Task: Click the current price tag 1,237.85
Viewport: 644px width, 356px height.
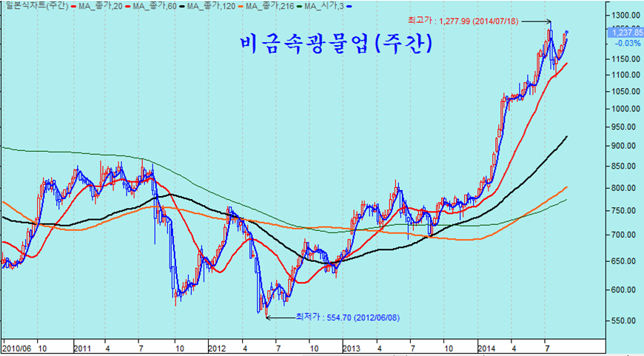Action: click(x=624, y=33)
